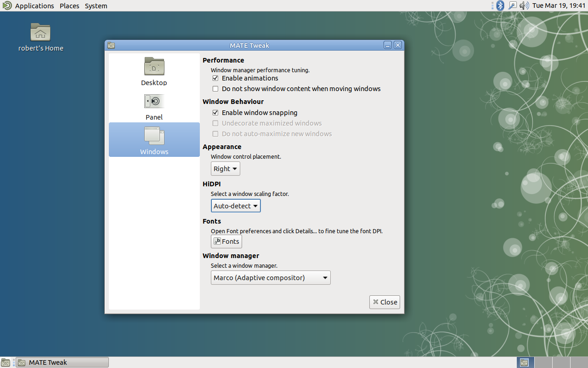Open the window control placement dropdown (Right)
The image size is (588, 368).
pyautogui.click(x=226, y=169)
